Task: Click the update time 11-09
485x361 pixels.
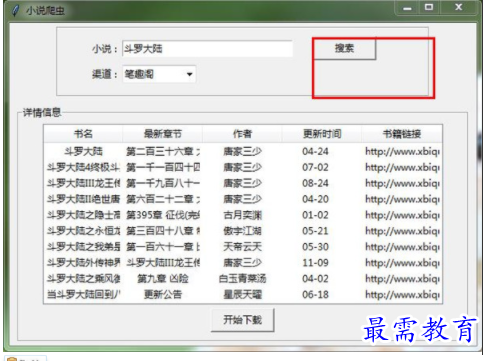Action: (315, 263)
